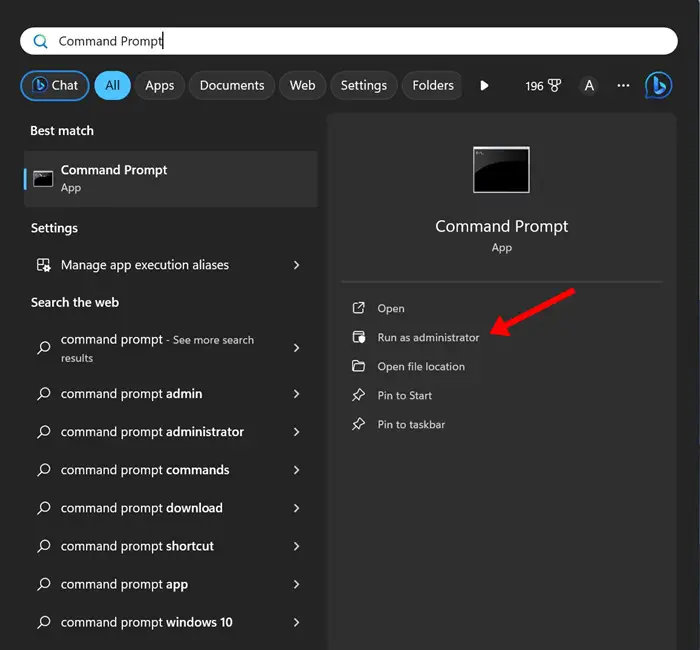Open the Settings filter tab
Viewport: 700px width, 650px height.
click(363, 86)
